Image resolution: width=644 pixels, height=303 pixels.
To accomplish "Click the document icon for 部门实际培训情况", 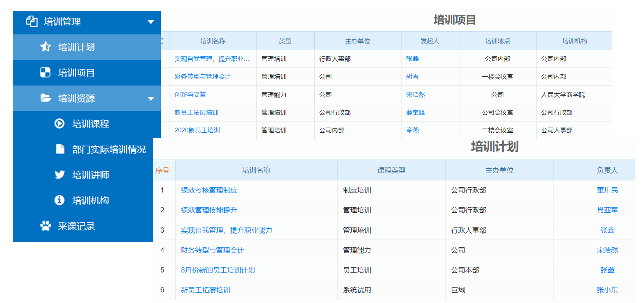I will pos(60,149).
